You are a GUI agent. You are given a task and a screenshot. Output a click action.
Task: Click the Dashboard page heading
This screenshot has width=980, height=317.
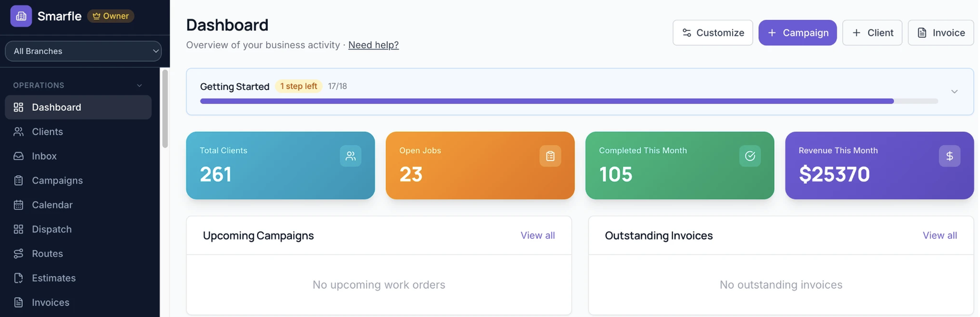[227, 25]
